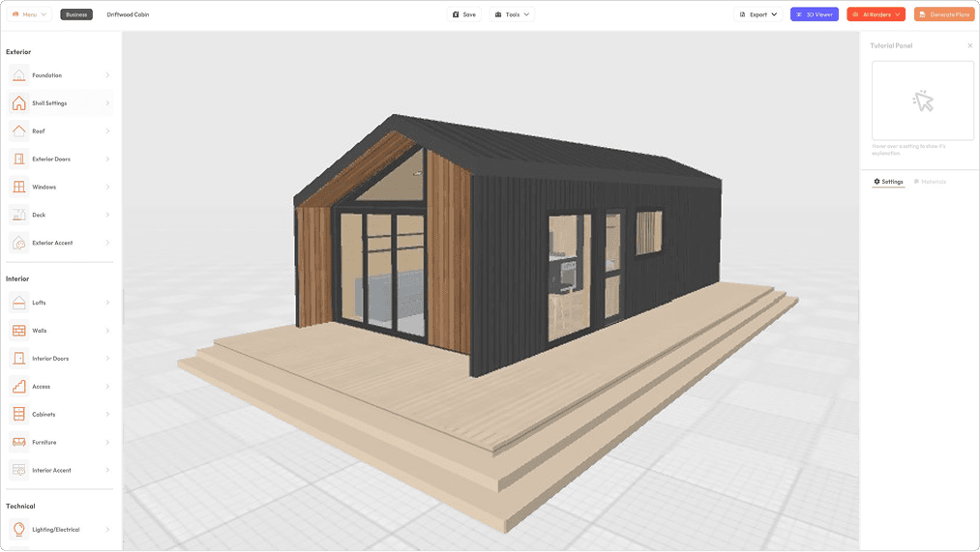Expand the Access chevron
Image resolution: width=980 pixels, height=552 pixels.
tap(107, 387)
